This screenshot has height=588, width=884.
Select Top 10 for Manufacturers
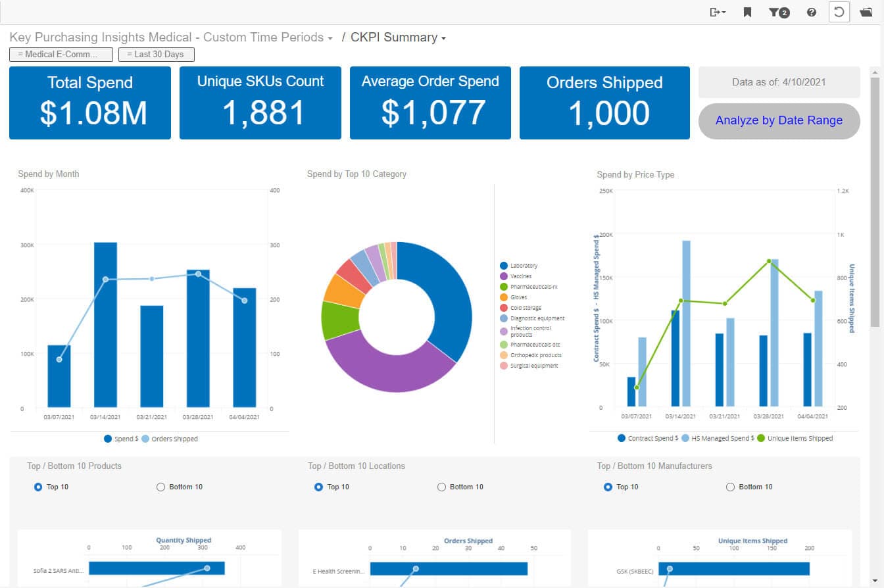pyautogui.click(x=608, y=487)
